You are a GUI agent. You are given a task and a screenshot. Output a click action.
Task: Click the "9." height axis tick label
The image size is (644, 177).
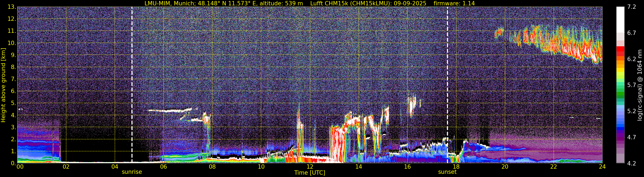click(x=13, y=55)
